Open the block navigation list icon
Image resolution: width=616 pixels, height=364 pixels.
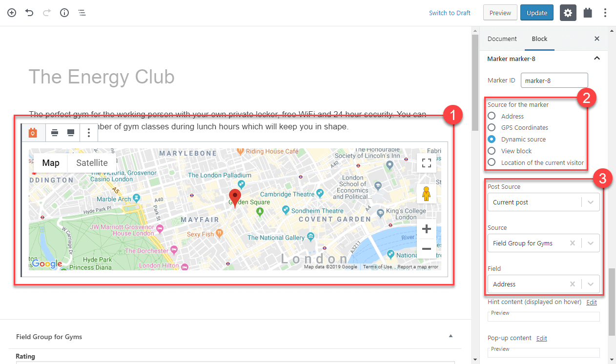click(x=82, y=13)
